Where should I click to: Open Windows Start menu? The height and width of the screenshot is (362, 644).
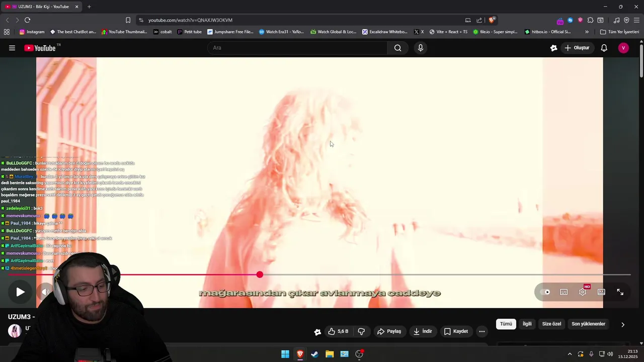[x=285, y=354]
